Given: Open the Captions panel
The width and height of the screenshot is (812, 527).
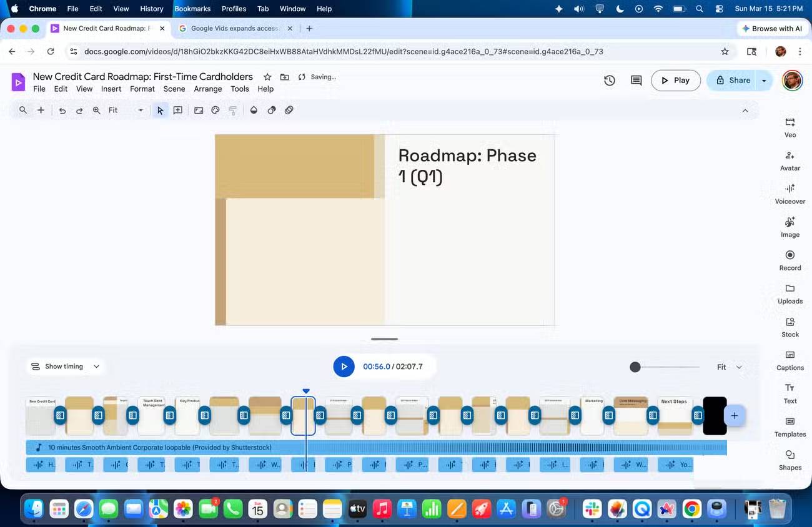Looking at the screenshot, I should pyautogui.click(x=790, y=360).
